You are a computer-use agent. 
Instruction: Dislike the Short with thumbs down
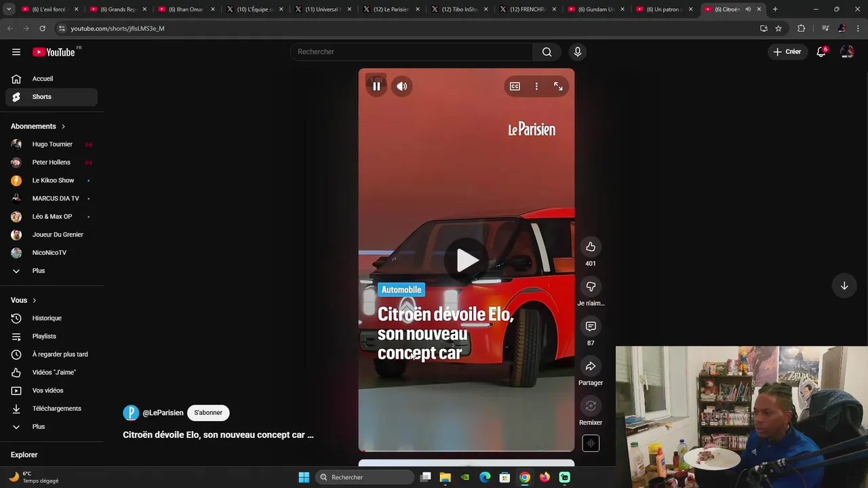coord(591,287)
